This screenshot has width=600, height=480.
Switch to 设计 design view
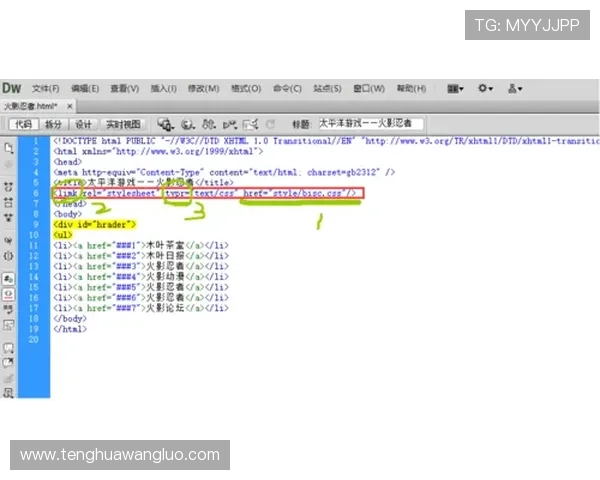[x=83, y=124]
